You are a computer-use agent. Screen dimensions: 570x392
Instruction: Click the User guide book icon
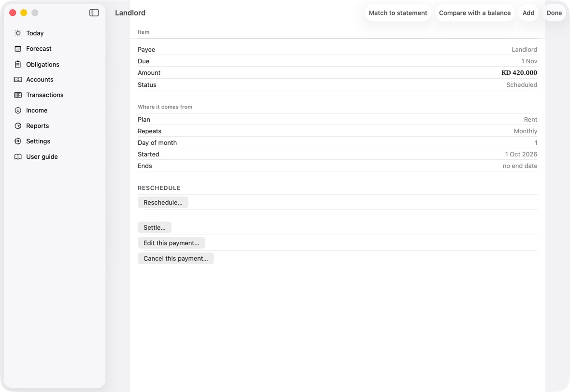click(18, 156)
